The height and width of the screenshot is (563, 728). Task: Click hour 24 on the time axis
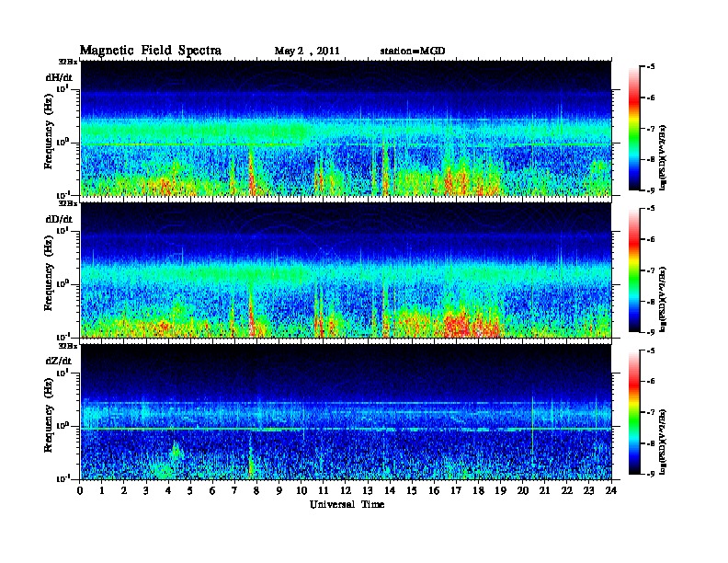point(611,490)
